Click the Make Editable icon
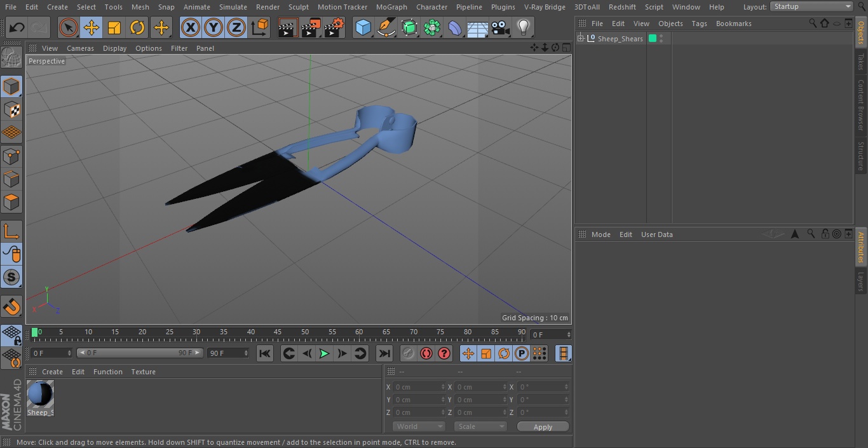Viewport: 868px width, 448px height. [x=11, y=58]
